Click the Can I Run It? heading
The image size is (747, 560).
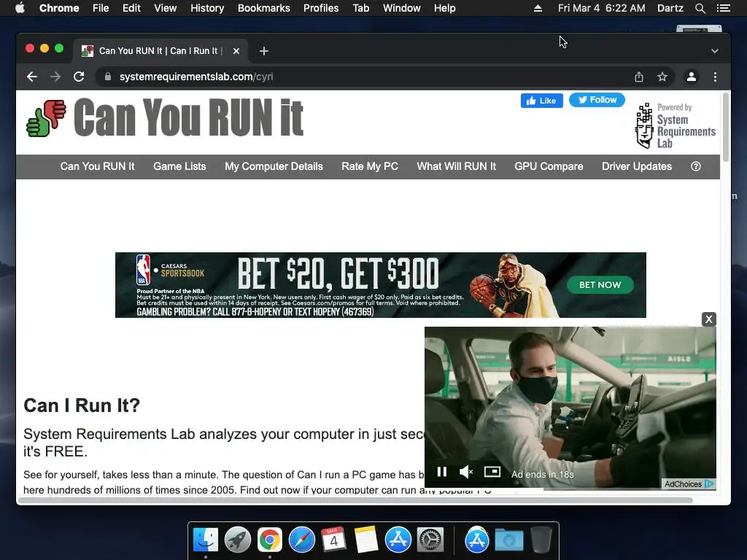pyautogui.click(x=82, y=405)
